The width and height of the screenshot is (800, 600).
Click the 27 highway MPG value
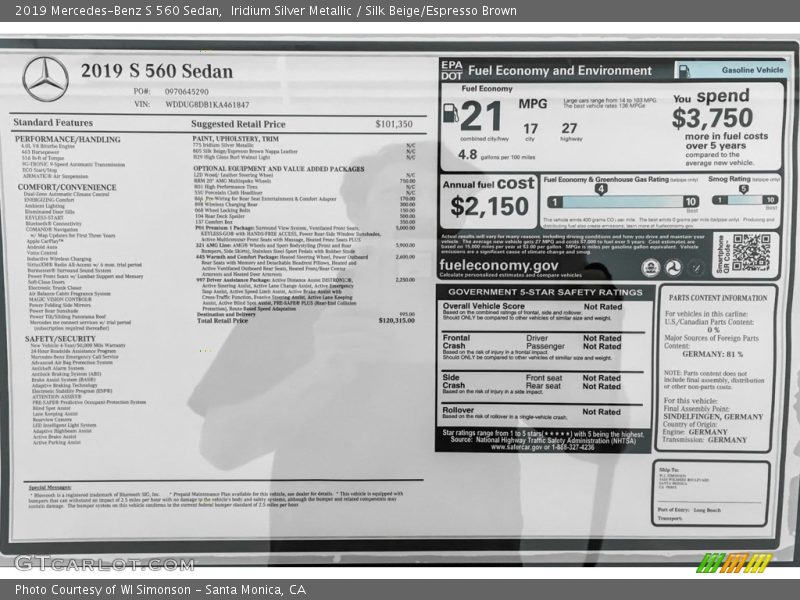(569, 128)
